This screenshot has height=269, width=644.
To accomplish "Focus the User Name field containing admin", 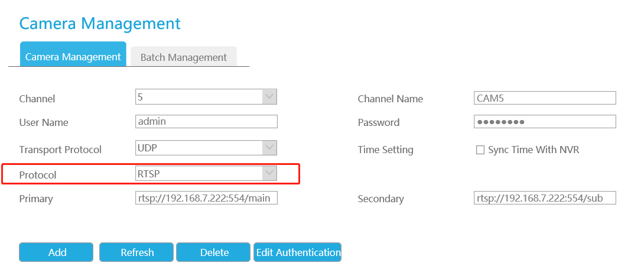I will 206,121.
